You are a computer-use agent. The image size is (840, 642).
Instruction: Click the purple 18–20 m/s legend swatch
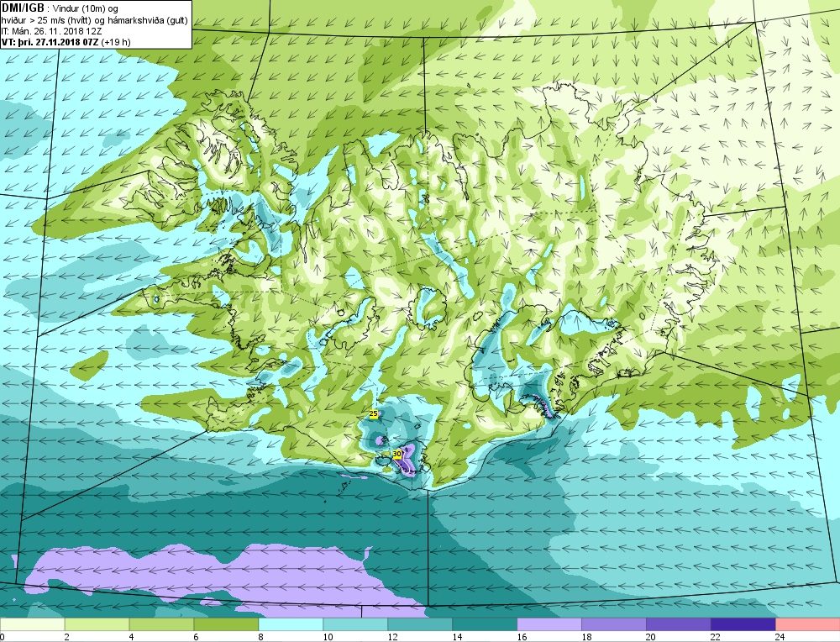click(614, 625)
